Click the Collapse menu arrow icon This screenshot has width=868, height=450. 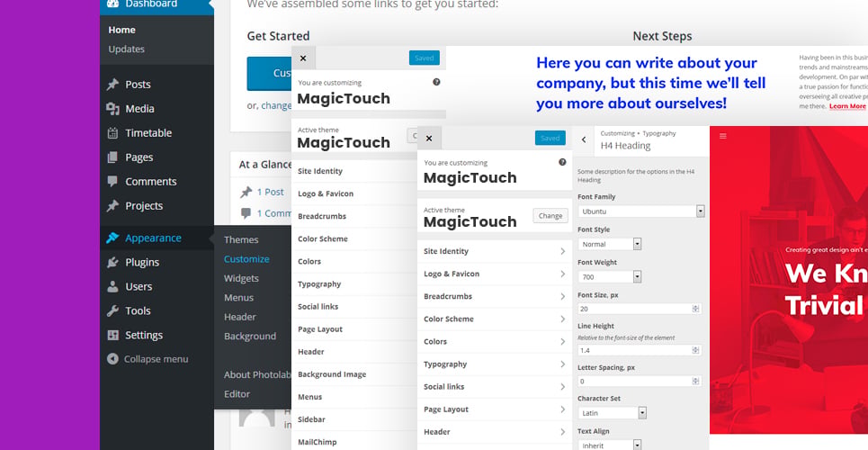click(x=113, y=359)
